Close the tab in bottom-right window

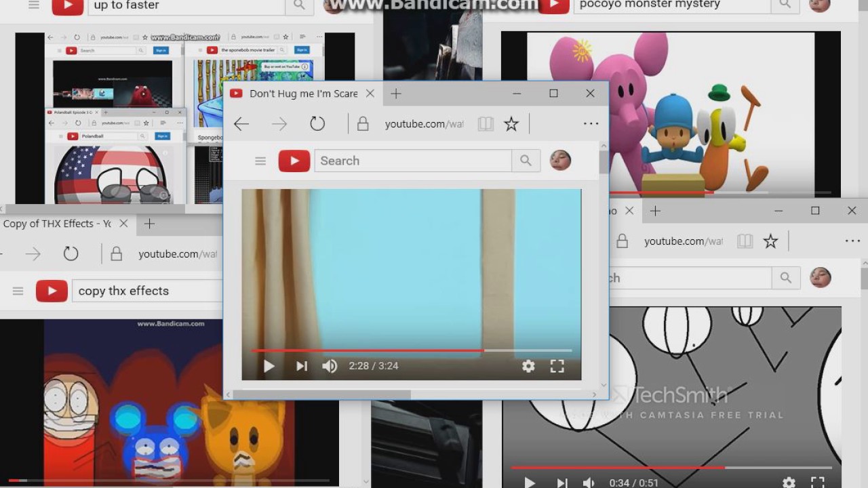[x=629, y=211]
